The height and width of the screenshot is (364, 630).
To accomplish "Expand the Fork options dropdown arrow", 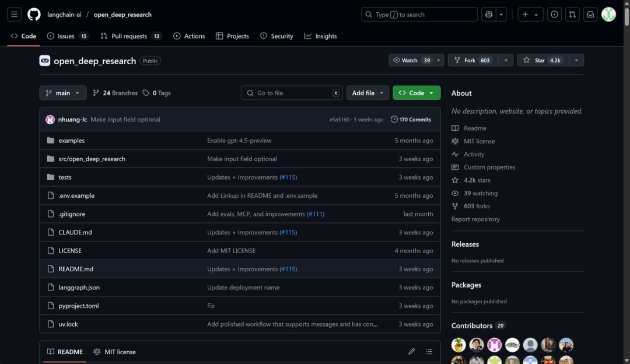I will [x=506, y=60].
